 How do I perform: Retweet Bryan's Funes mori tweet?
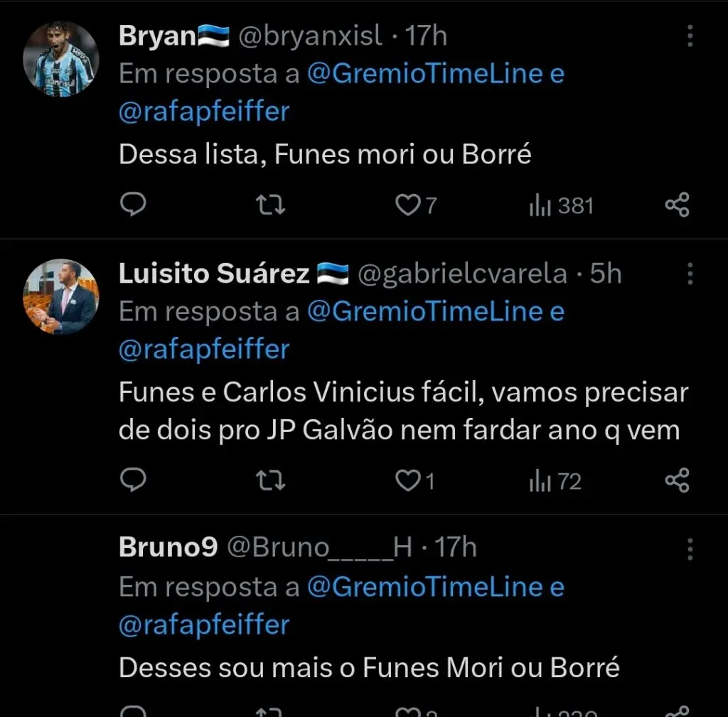coord(271,206)
